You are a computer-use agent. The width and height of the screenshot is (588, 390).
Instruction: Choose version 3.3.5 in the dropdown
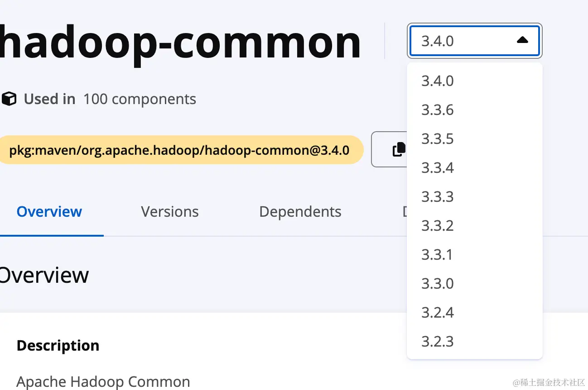tap(437, 139)
